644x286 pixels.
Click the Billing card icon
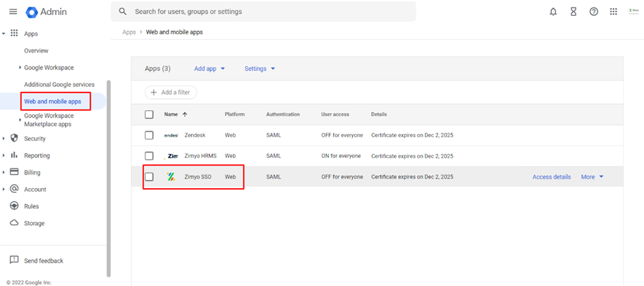[x=14, y=172]
